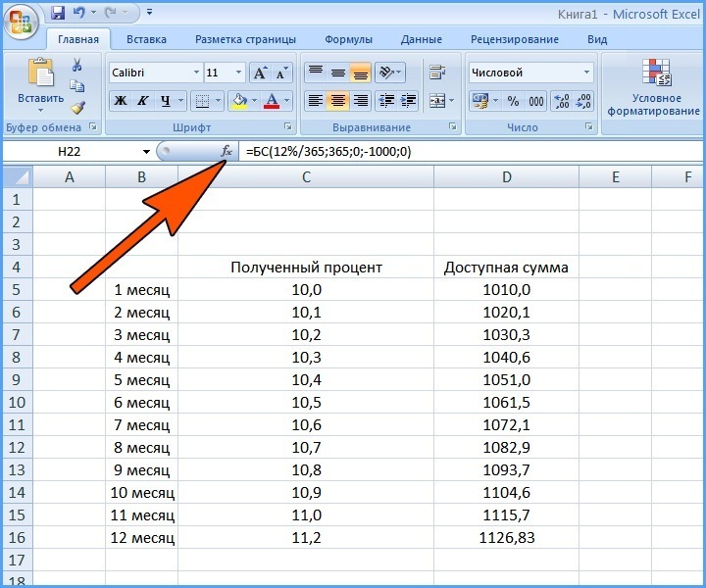Align text to bottom of cell
This screenshot has width=706, height=588.
(360, 73)
